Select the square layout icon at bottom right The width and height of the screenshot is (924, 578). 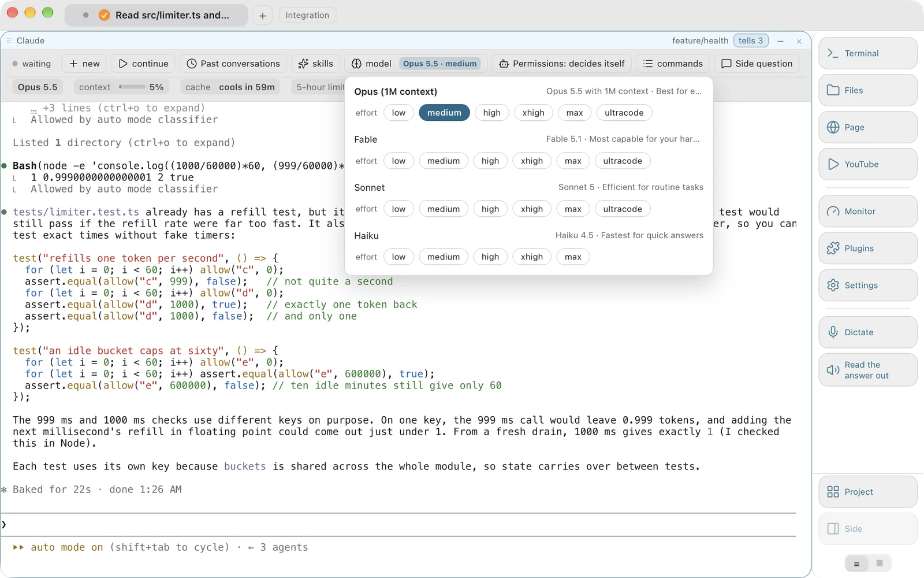coord(880,563)
